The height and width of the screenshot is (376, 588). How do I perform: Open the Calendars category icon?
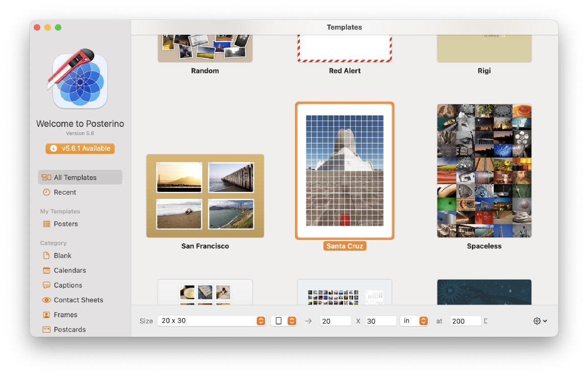[x=47, y=270]
